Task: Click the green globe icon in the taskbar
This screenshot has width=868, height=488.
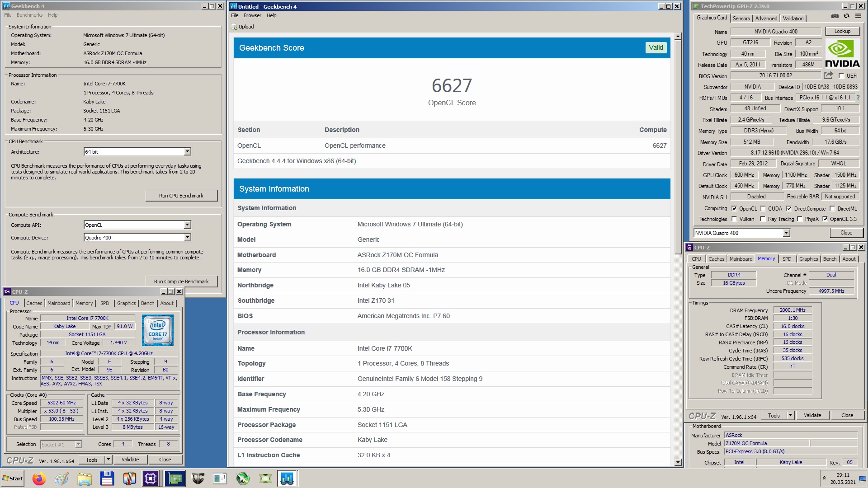Action: point(243,479)
